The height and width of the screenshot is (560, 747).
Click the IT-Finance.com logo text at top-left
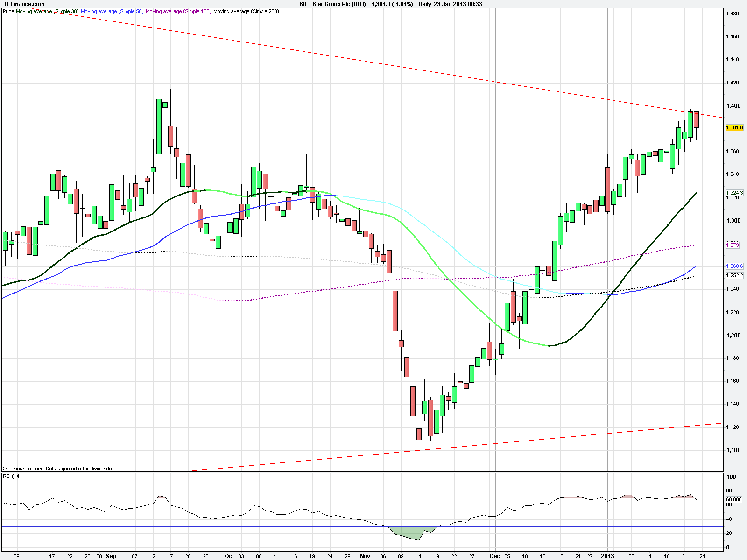[24, 4]
